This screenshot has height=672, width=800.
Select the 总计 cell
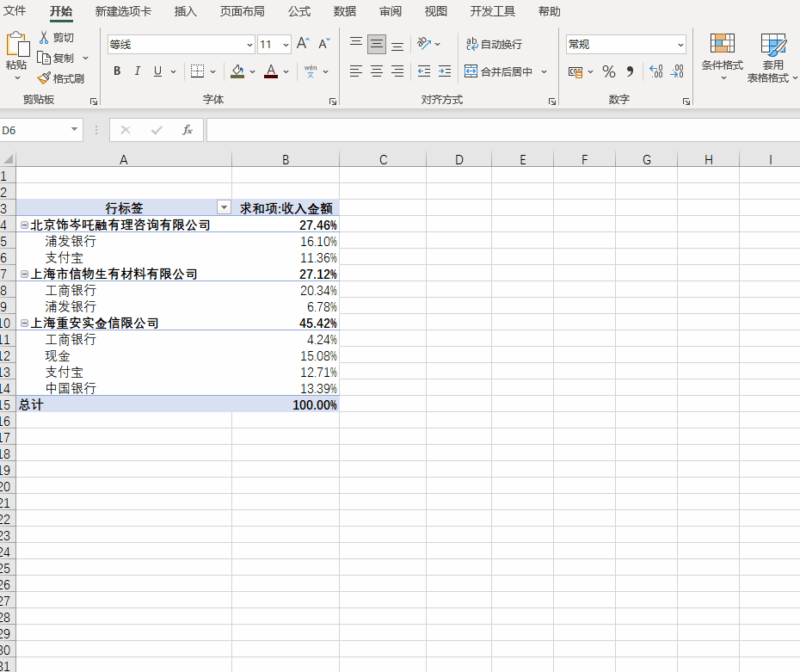click(124, 404)
